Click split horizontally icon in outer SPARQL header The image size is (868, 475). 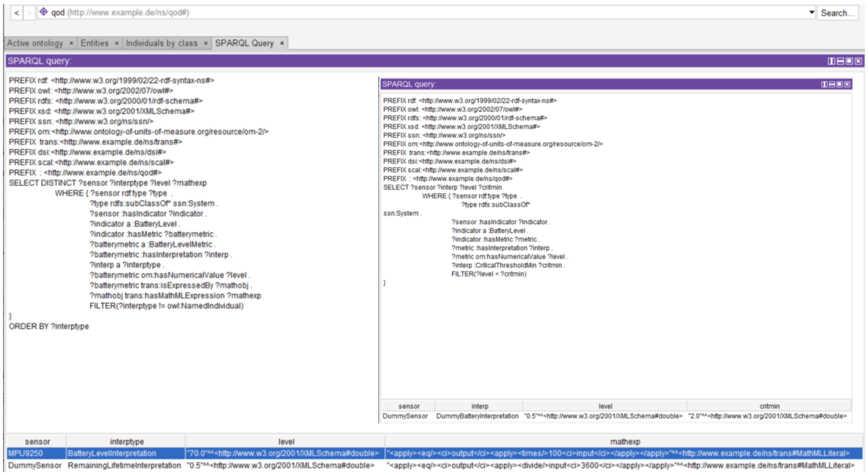pos(840,61)
